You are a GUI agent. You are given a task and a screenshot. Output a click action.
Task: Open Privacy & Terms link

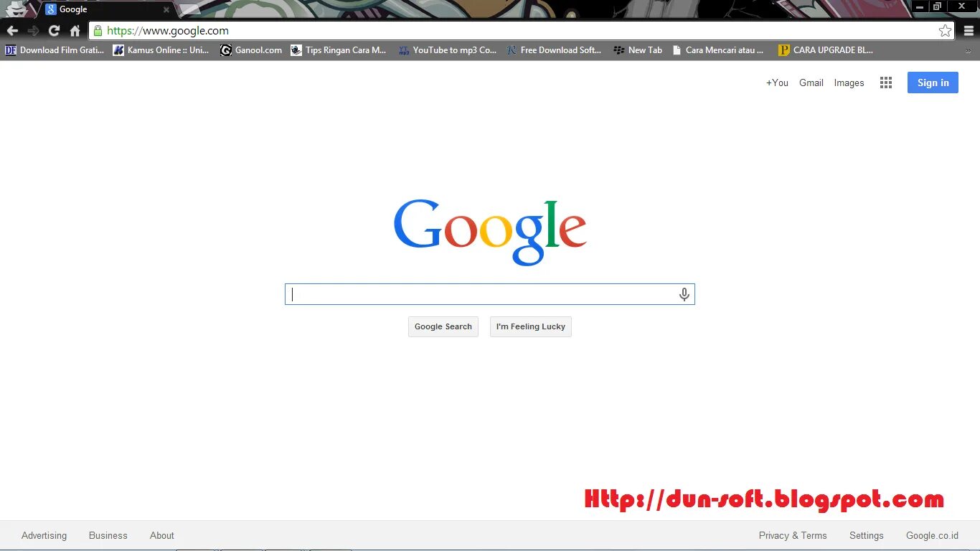coord(793,535)
